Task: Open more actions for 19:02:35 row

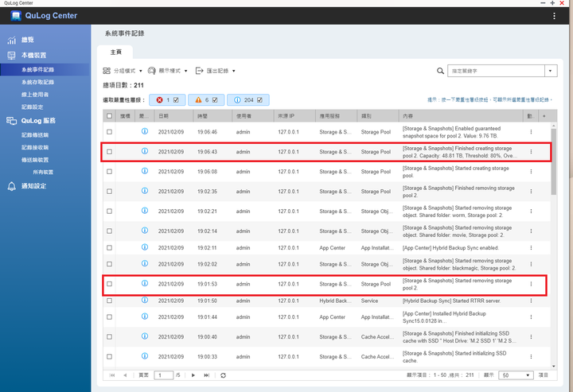Action: click(x=531, y=192)
